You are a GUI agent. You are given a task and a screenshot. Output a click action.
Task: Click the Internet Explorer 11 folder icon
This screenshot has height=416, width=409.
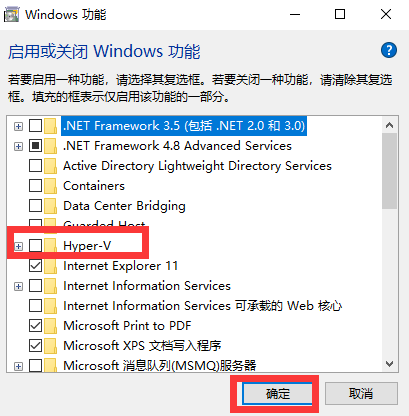coord(51,266)
